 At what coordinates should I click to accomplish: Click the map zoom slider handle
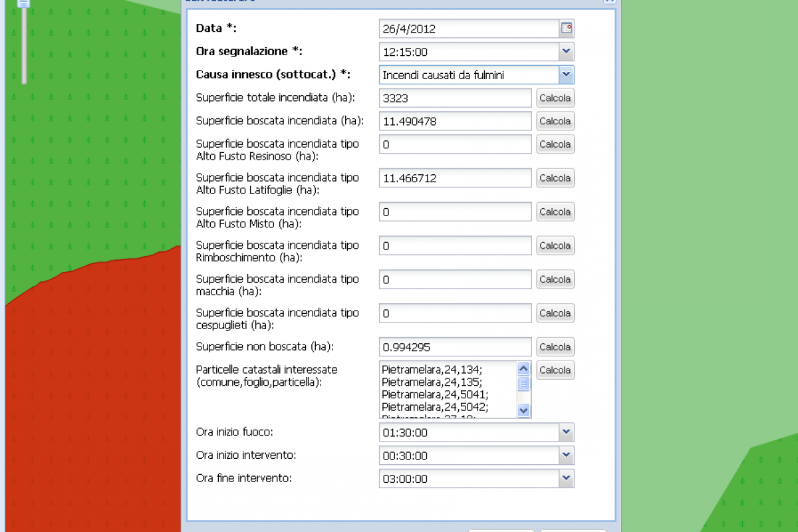click(24, 3)
